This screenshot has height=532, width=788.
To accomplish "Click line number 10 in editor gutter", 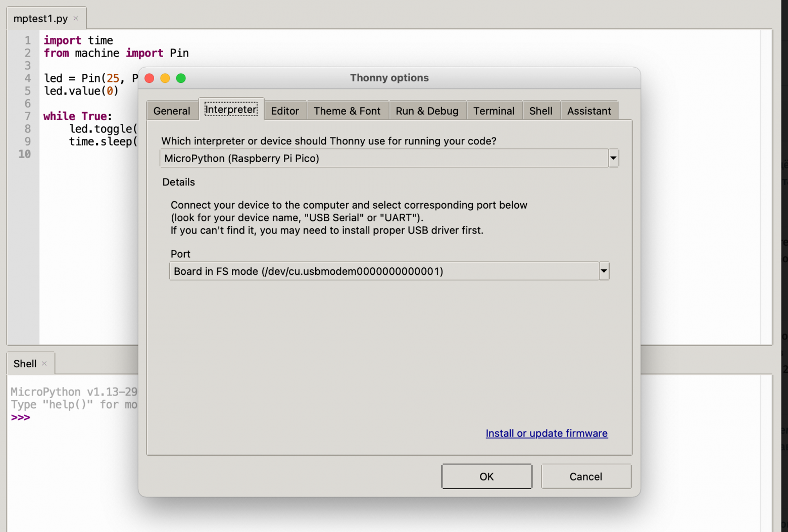I will [x=24, y=154].
